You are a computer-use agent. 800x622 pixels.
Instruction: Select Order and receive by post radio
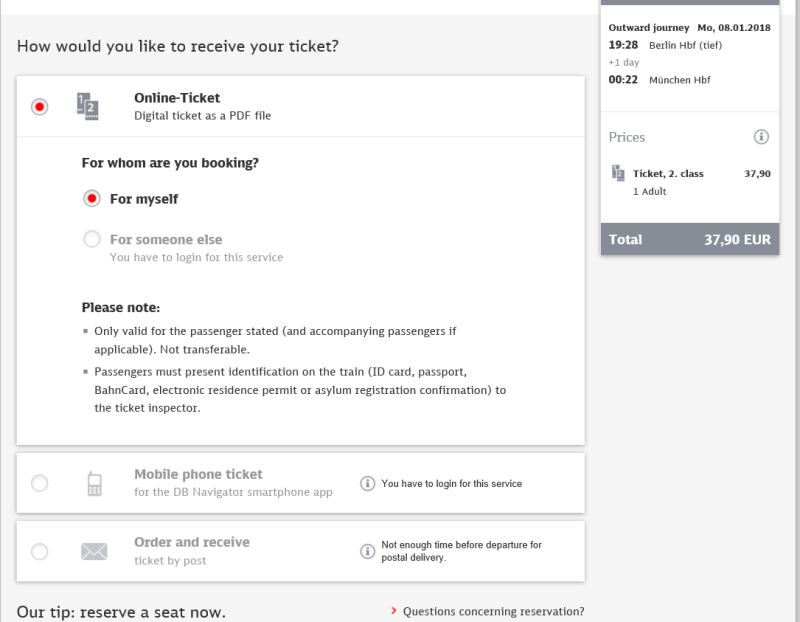point(40,552)
